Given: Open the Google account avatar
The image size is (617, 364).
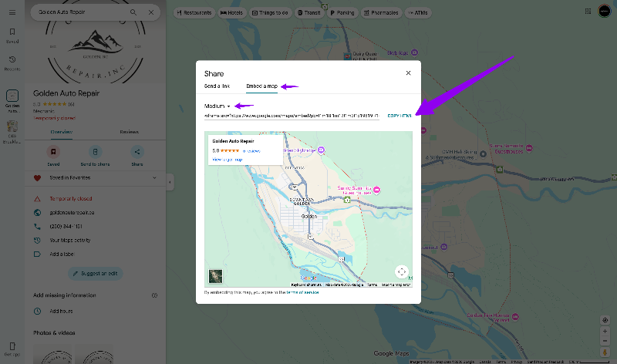Looking at the screenshot, I should click(605, 11).
